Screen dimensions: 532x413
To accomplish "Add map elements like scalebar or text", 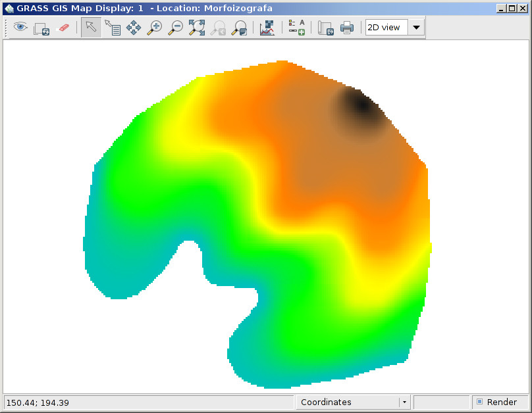I will pyautogui.click(x=296, y=28).
